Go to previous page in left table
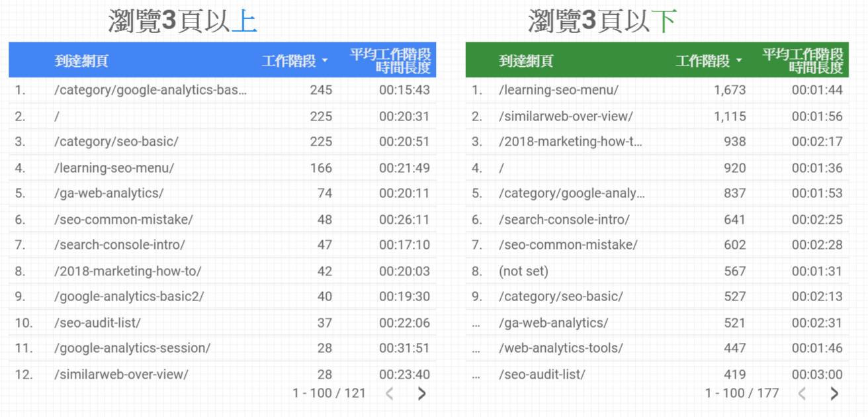Screen dimensions: 868x417 [x=390, y=394]
